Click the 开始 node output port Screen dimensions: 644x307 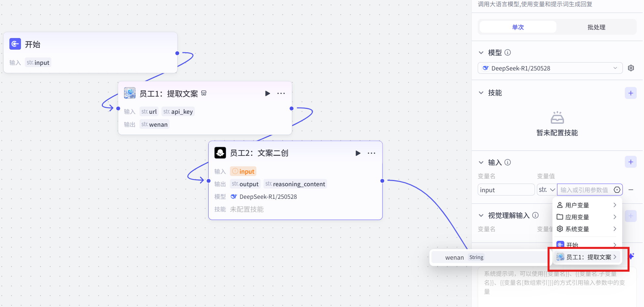(x=177, y=53)
